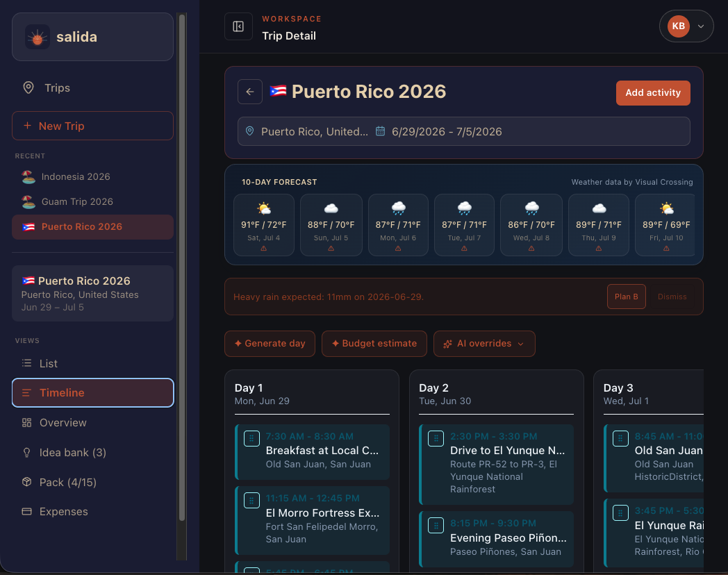Click the 87°F / 71°F Tue, Jul 7 forecast
728x575 pixels.
(x=464, y=225)
